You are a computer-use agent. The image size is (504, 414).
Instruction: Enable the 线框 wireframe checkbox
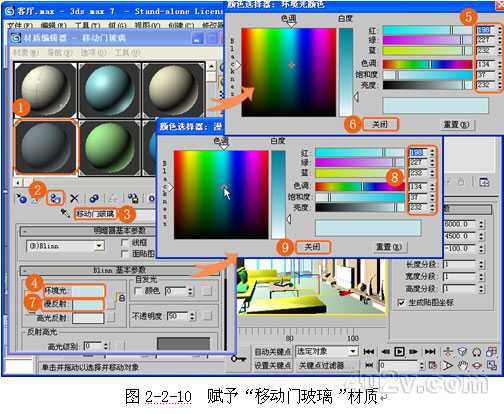[x=125, y=243]
